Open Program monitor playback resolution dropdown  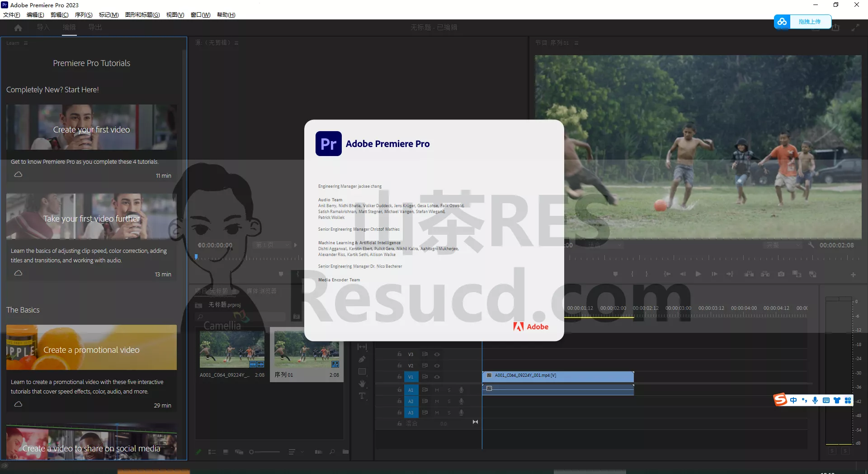tap(782, 245)
